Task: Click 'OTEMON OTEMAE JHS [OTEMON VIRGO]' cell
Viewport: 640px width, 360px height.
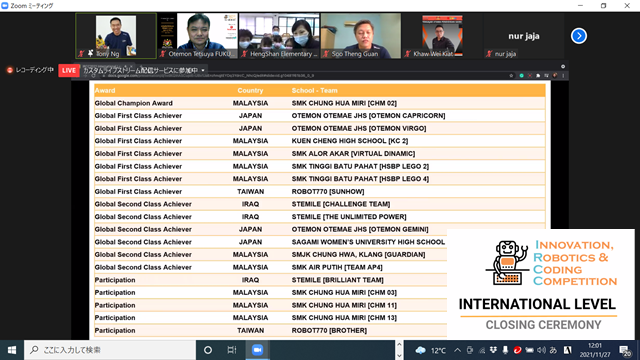Action: click(359, 129)
